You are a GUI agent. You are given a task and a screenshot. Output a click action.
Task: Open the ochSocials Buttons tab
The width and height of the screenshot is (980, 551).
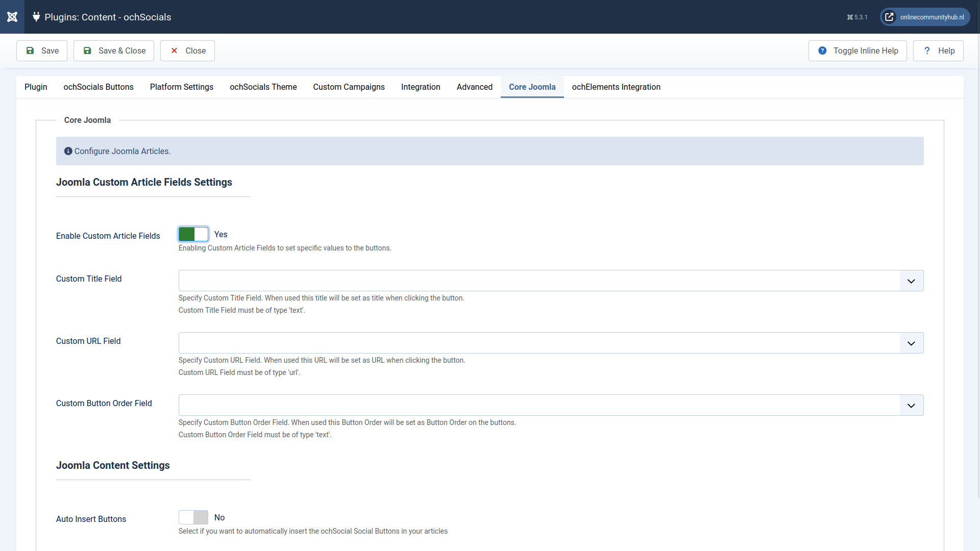click(99, 87)
